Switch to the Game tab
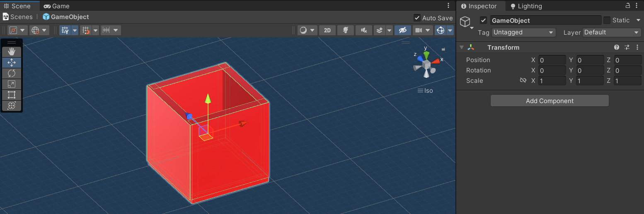This screenshot has width=644, height=214. click(x=56, y=6)
